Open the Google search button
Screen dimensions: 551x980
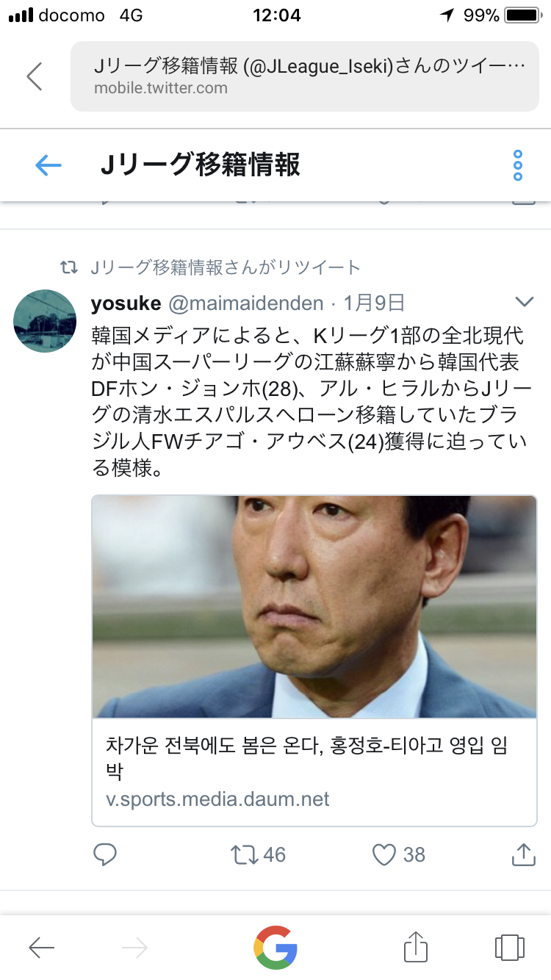[275, 947]
